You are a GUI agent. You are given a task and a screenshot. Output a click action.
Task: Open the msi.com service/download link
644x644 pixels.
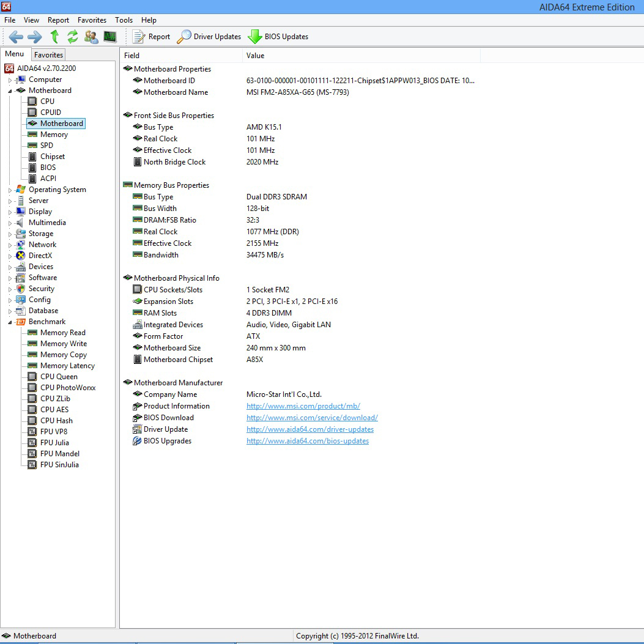tap(312, 418)
